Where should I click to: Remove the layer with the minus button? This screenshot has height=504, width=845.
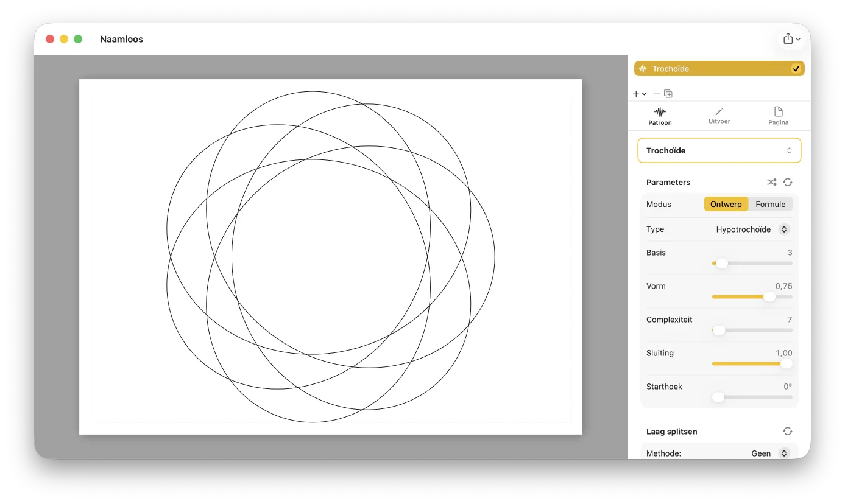point(656,94)
